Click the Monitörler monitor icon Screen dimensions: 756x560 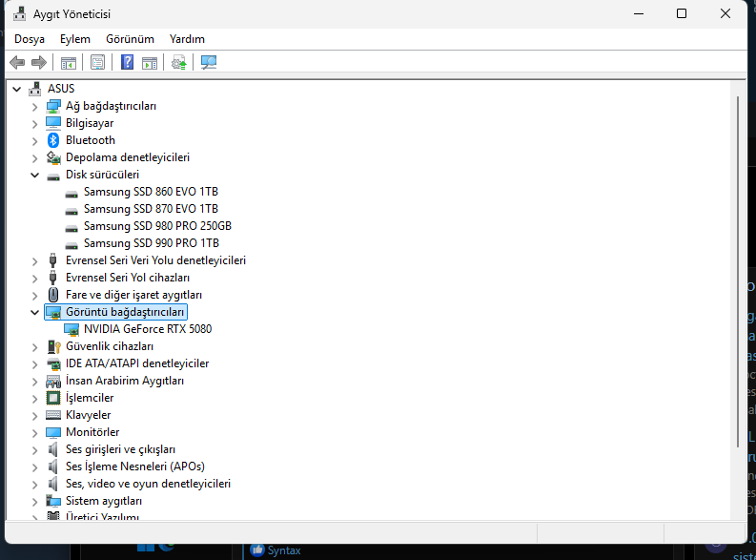coord(53,432)
